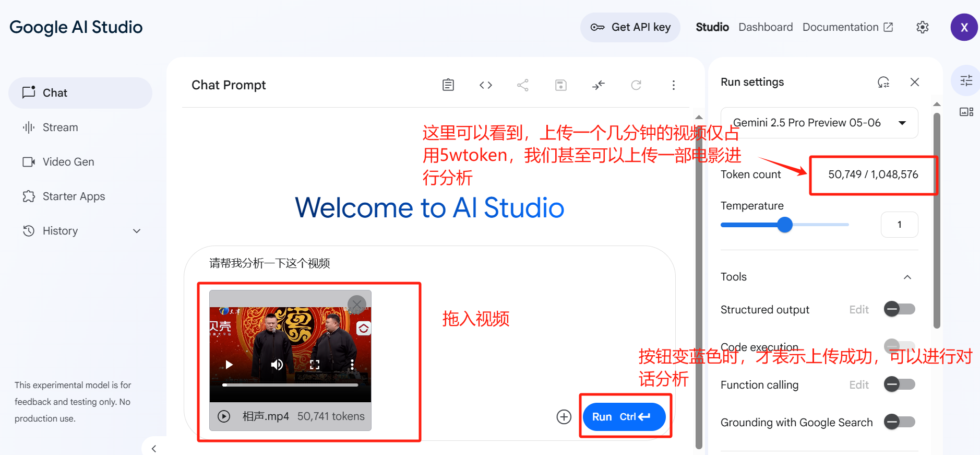
Task: Click the clear chat refresh icon
Action: (636, 85)
